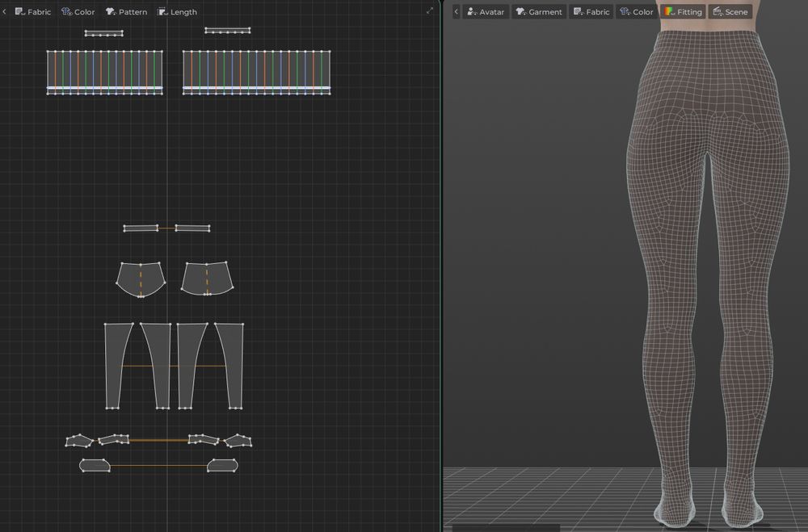Select the left pleated rectangular pattern panel

(104, 72)
